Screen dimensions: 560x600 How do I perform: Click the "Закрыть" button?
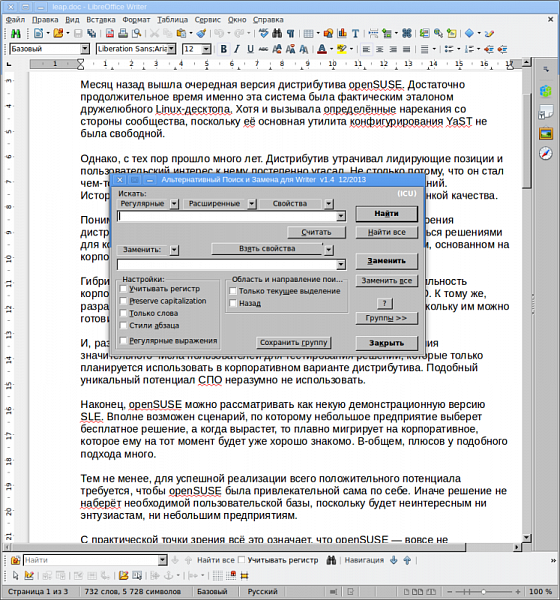pyautogui.click(x=387, y=343)
